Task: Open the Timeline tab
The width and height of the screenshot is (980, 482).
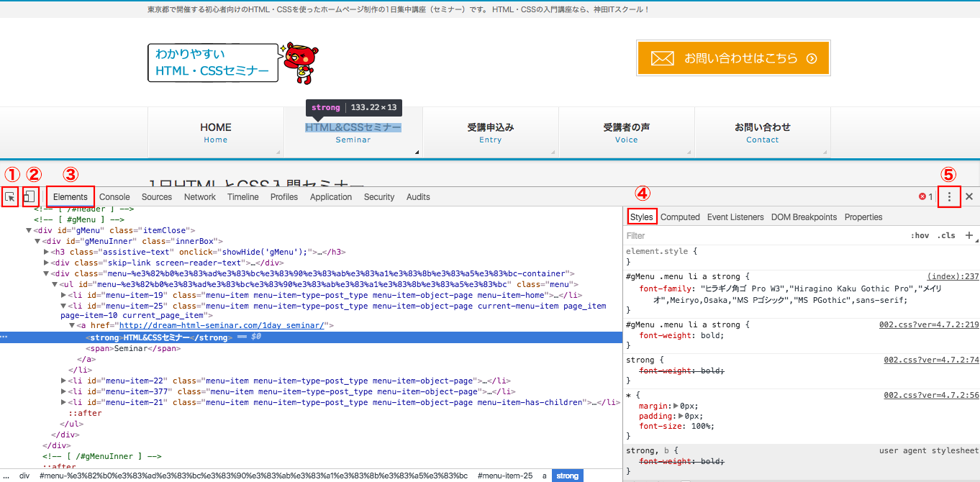Action: (242, 196)
